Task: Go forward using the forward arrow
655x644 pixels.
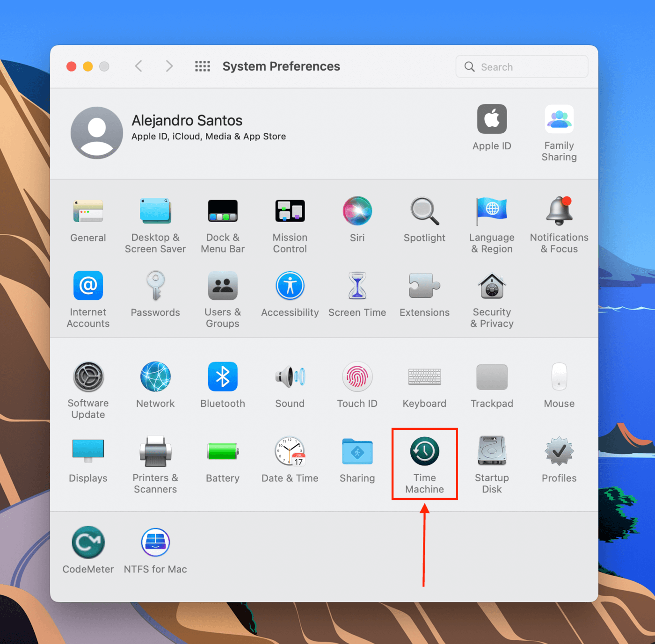Action: pos(169,66)
